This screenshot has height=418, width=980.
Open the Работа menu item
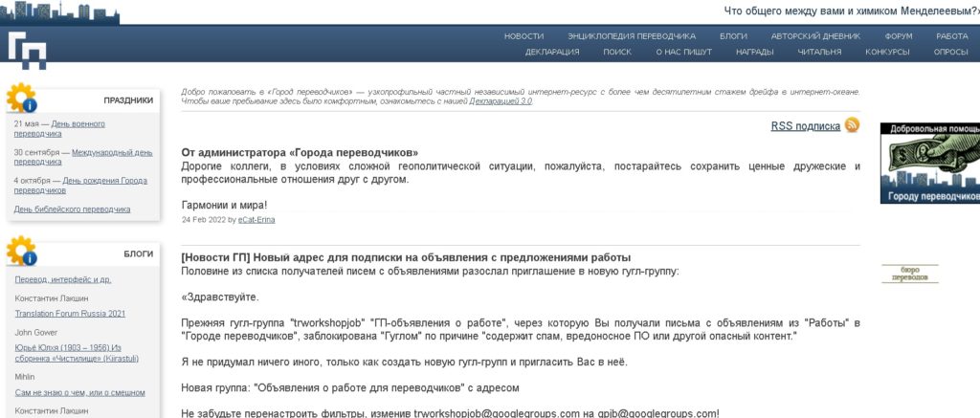pos(951,36)
